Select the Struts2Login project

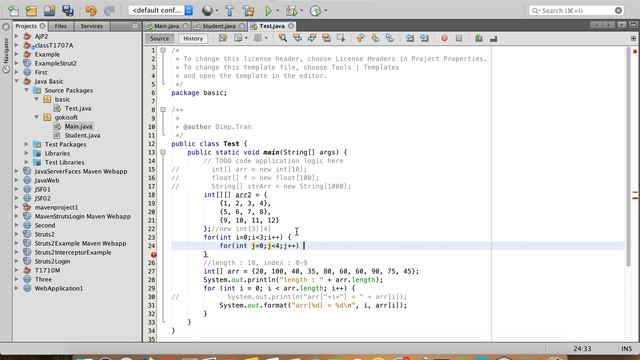coord(52,261)
